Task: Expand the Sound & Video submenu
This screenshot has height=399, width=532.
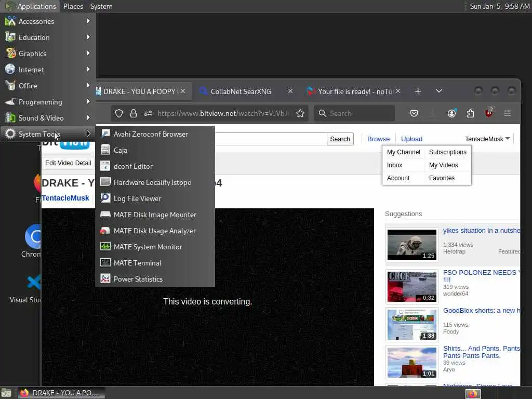Action: tap(48, 118)
